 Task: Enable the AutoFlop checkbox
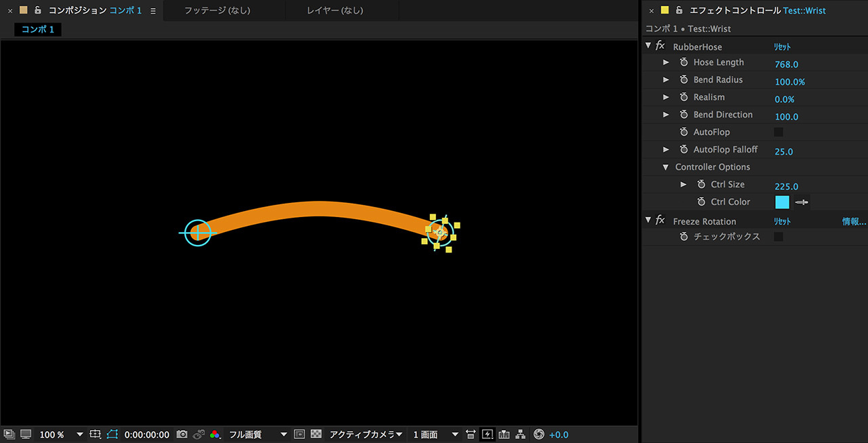[778, 132]
